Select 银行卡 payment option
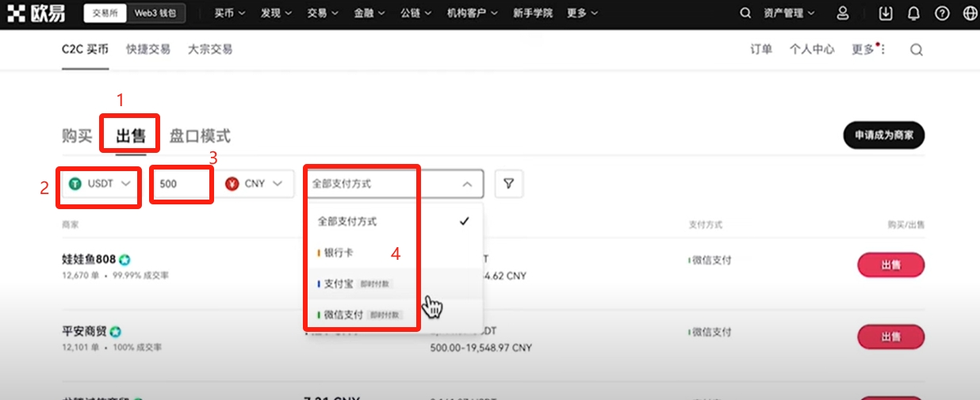Image resolution: width=980 pixels, height=400 pixels. point(394,253)
